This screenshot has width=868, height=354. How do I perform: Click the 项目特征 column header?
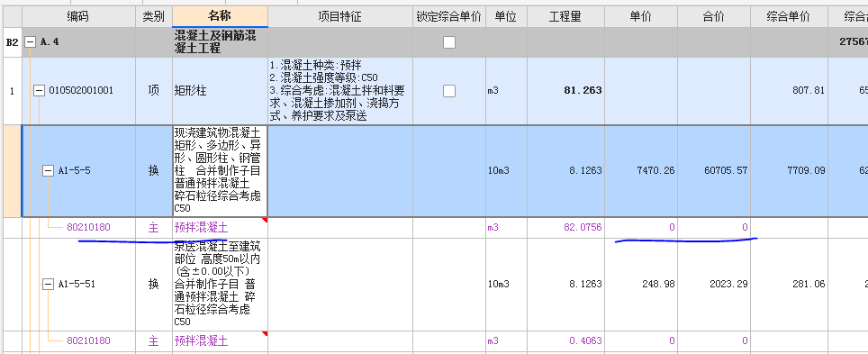tap(339, 16)
